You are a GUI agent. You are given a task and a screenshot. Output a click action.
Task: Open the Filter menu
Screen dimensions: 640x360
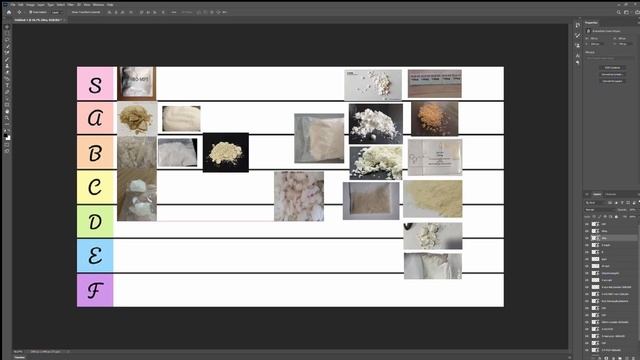coord(71,5)
